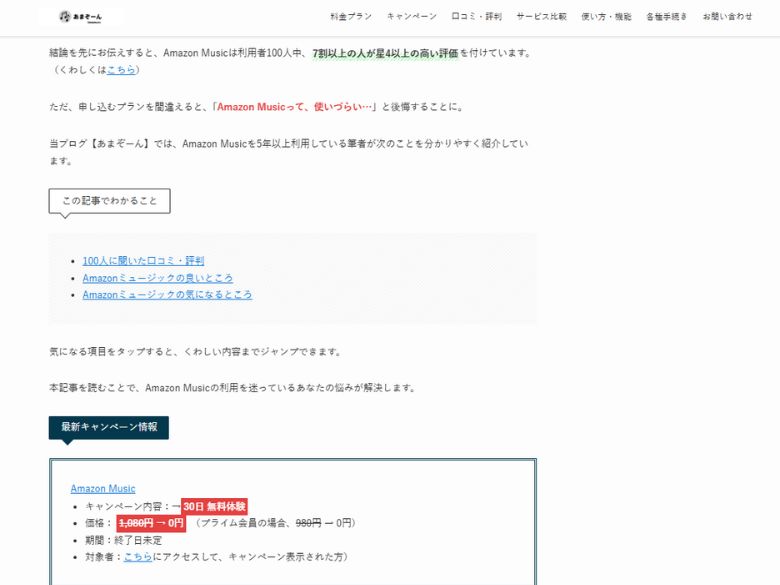
Task: Open the 料金プラン menu item
Action: click(x=351, y=16)
